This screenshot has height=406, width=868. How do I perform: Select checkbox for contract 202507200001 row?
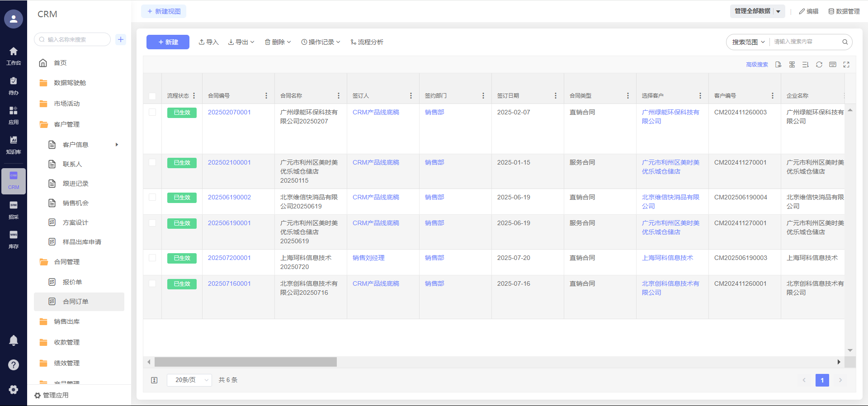pyautogui.click(x=152, y=258)
